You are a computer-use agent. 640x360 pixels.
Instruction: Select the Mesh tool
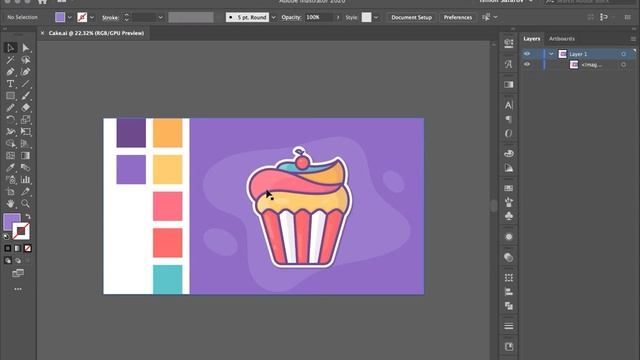tap(10, 156)
